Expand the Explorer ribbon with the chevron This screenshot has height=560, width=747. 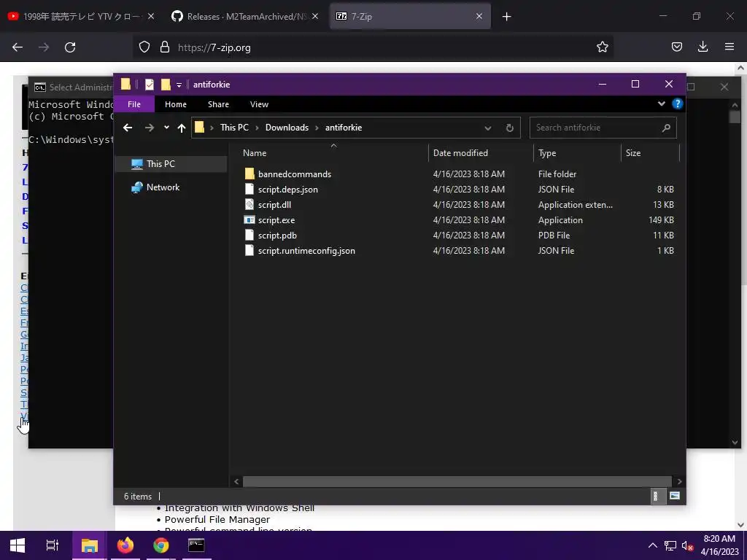(661, 104)
